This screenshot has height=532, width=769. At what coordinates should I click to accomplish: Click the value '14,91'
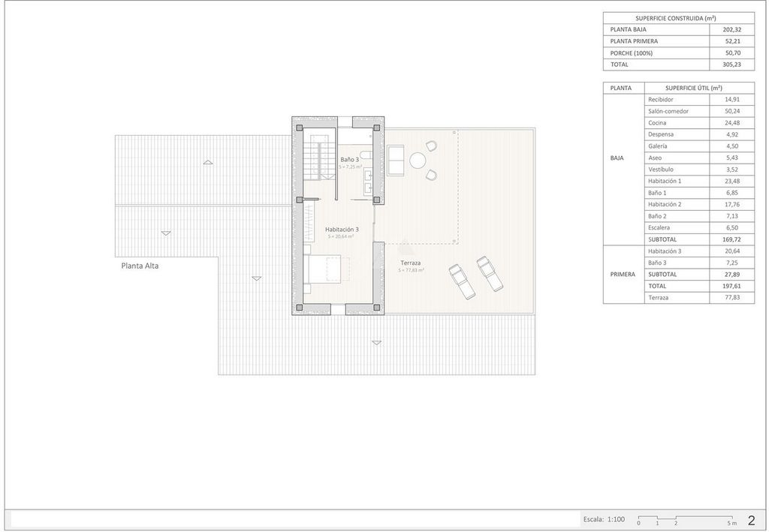tap(732, 100)
